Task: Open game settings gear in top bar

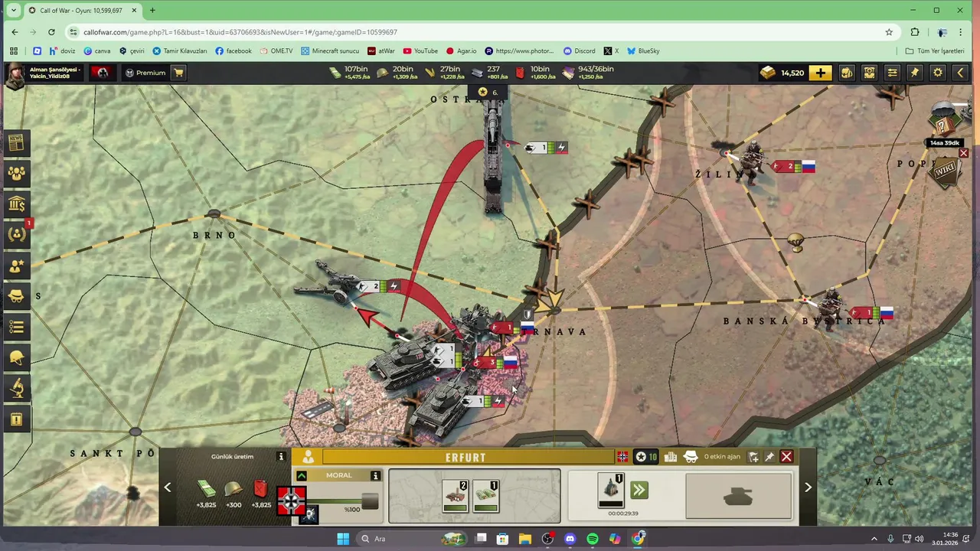Action: coord(938,73)
